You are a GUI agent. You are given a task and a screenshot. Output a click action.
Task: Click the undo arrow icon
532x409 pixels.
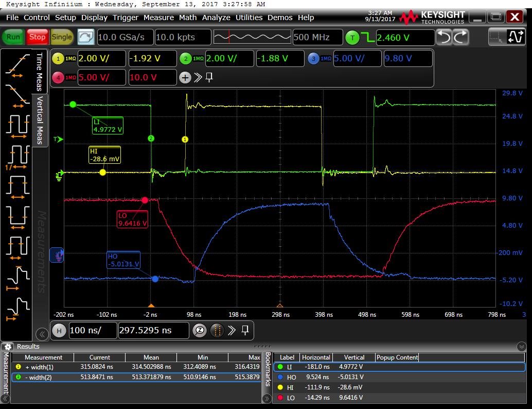(444, 37)
